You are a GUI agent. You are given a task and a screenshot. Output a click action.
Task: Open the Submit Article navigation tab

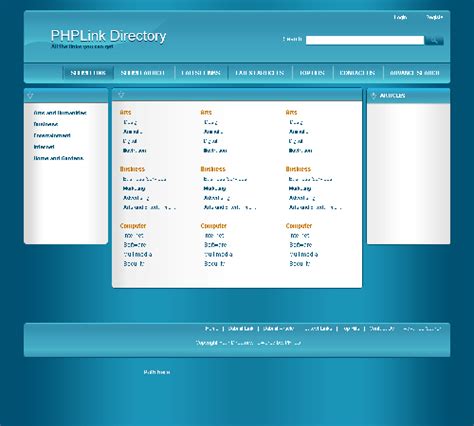[x=142, y=73]
